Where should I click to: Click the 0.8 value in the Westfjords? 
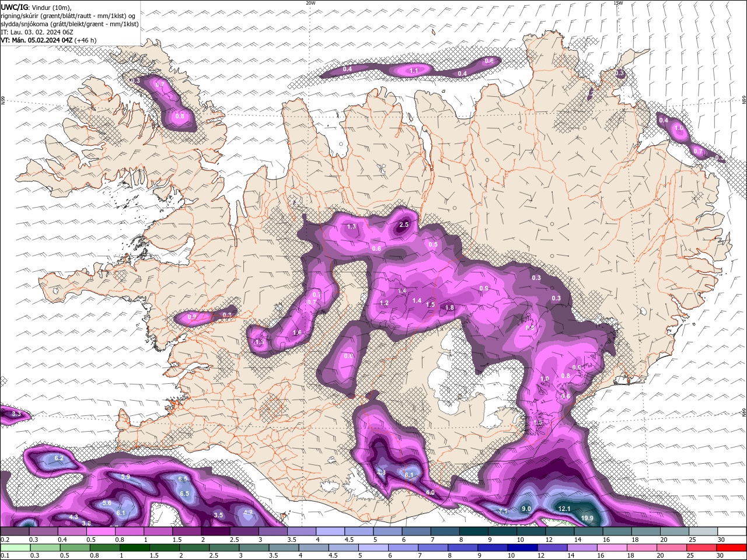pos(180,116)
